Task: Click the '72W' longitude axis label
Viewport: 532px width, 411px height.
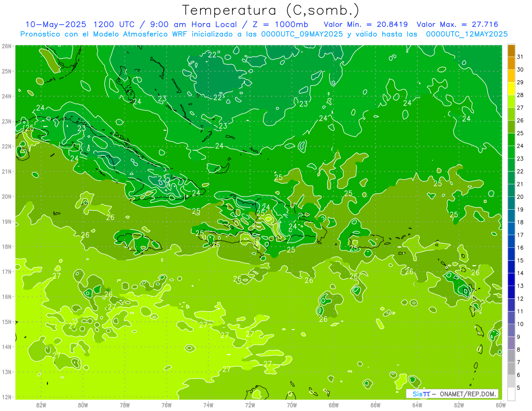Action: (250, 405)
